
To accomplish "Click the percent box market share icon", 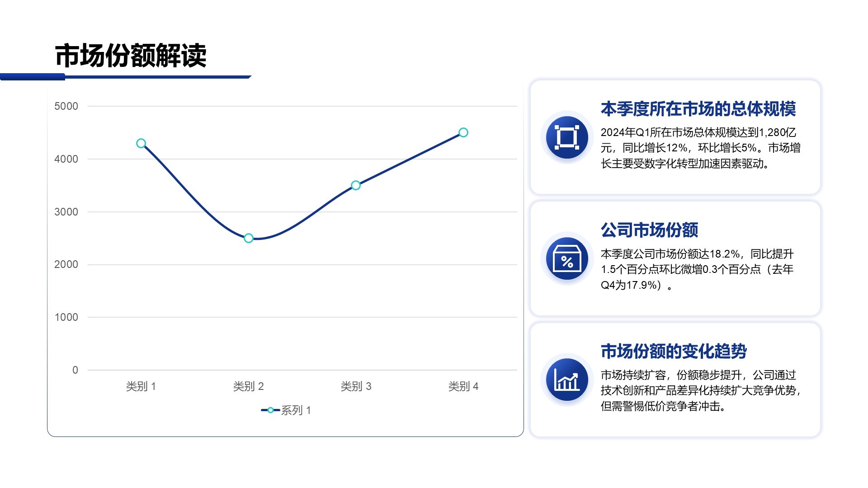I will pyautogui.click(x=567, y=258).
